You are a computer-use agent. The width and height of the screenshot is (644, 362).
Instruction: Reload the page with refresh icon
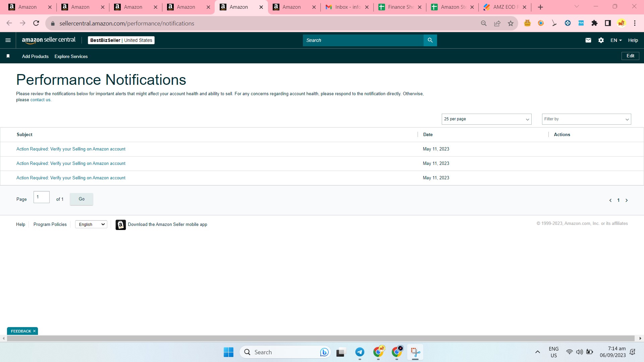(36, 23)
